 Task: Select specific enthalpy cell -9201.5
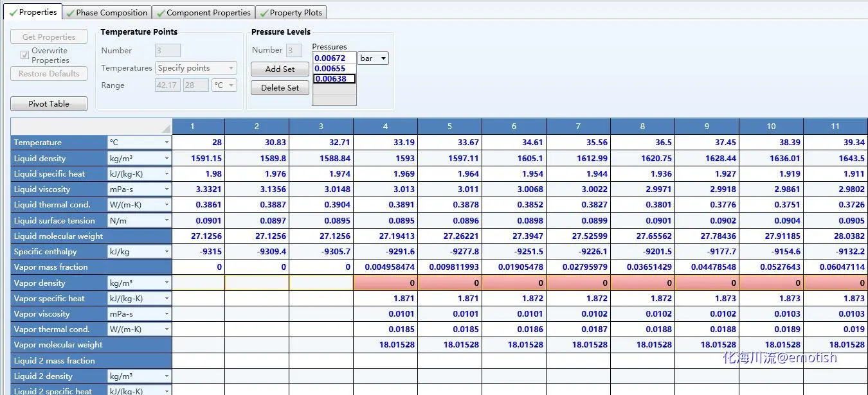(x=642, y=252)
